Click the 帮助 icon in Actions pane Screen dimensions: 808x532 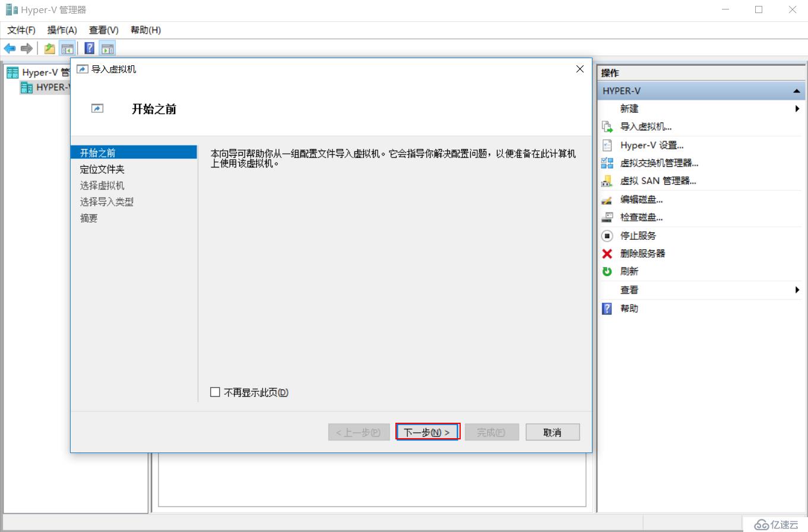(x=607, y=309)
